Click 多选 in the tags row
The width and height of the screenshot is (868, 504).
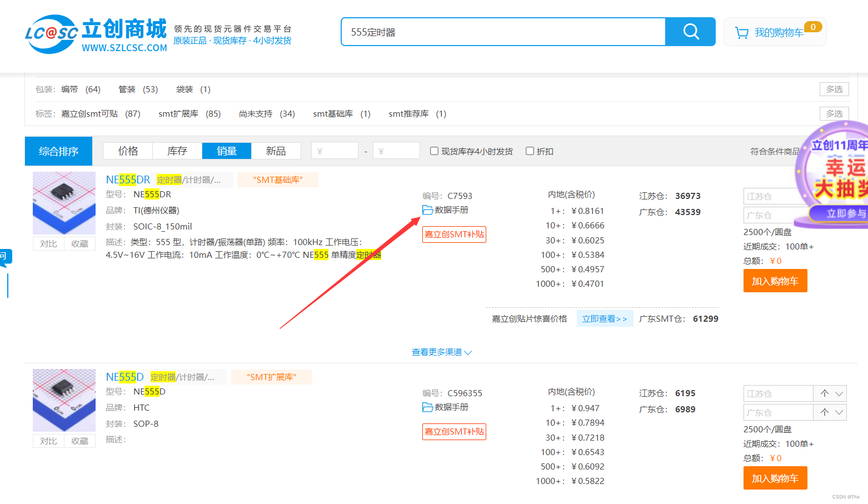point(834,113)
